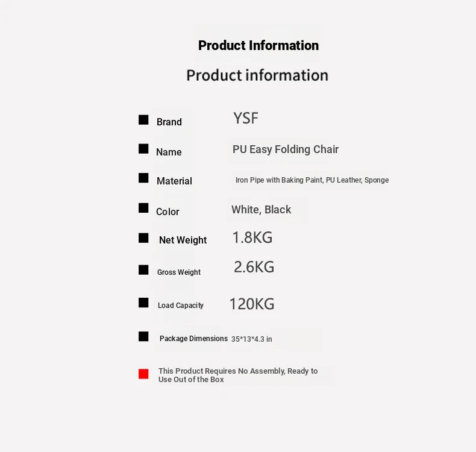Click the 1.8KG net weight value
Viewport: 476px width, 452px height.
click(252, 237)
